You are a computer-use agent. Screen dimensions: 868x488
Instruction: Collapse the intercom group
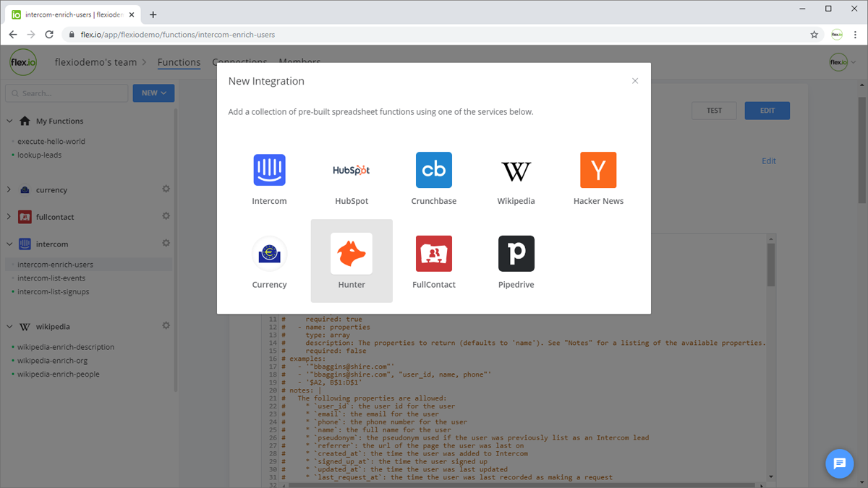(x=9, y=244)
